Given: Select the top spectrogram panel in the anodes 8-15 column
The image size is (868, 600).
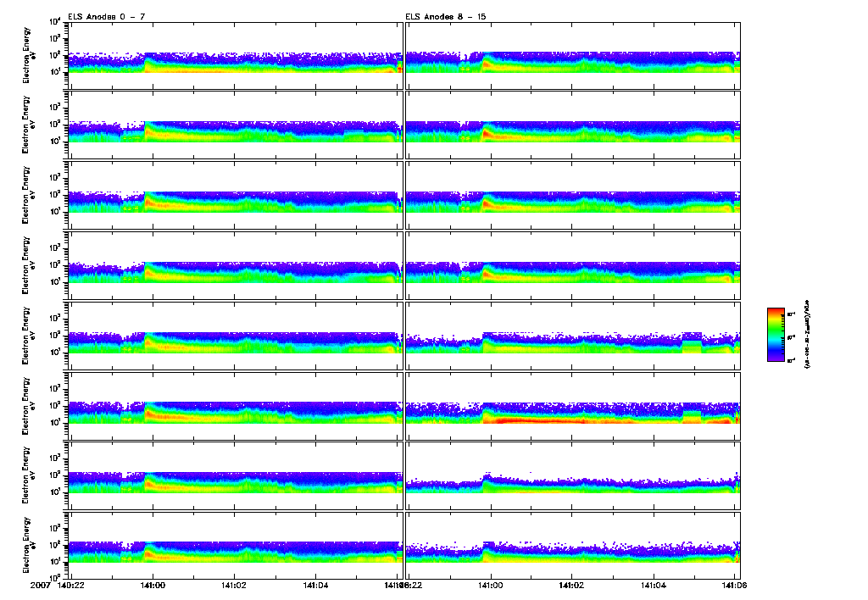Looking at the screenshot, I should tap(573, 56).
